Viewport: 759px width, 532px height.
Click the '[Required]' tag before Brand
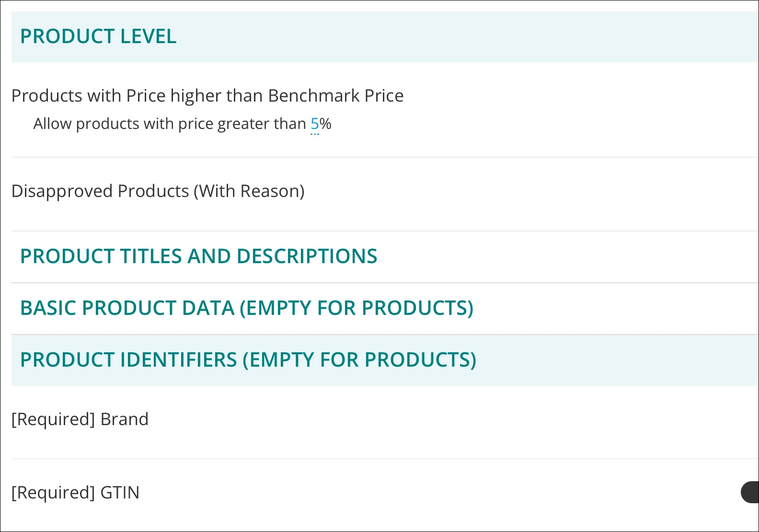[53, 419]
